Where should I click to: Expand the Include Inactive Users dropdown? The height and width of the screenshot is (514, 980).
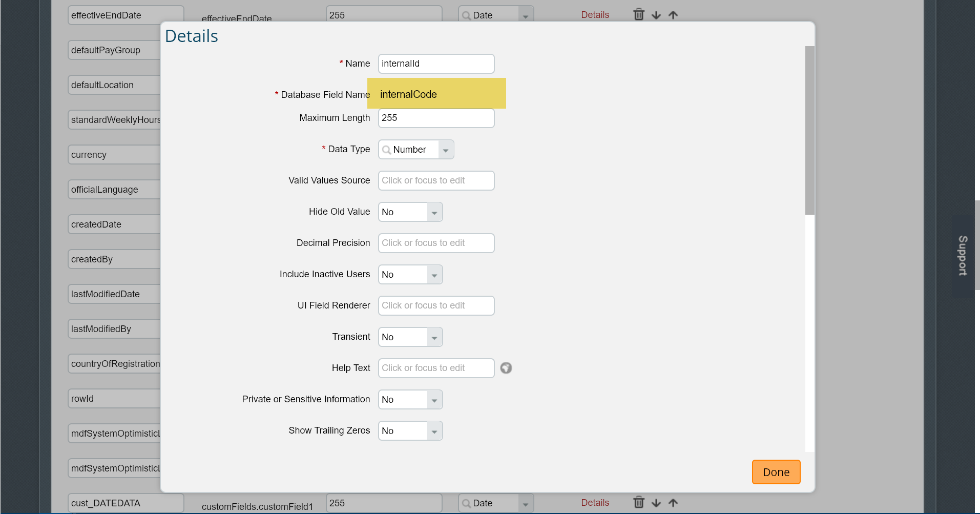coord(434,275)
